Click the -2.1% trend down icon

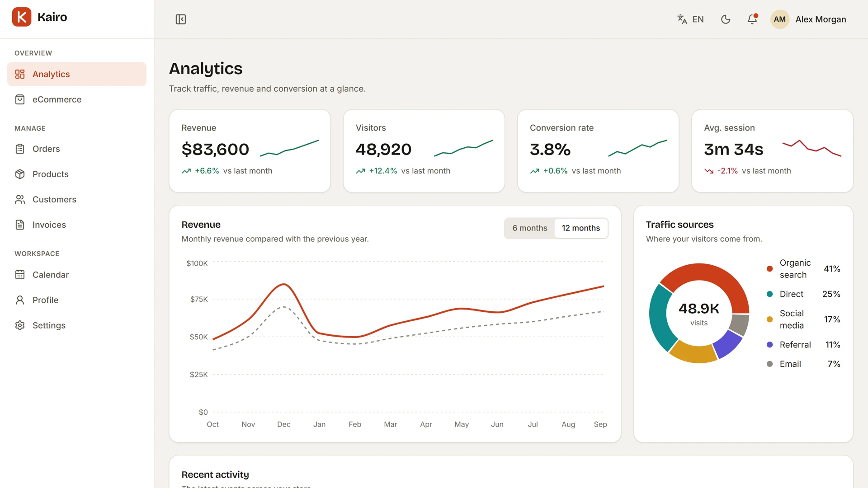(709, 171)
